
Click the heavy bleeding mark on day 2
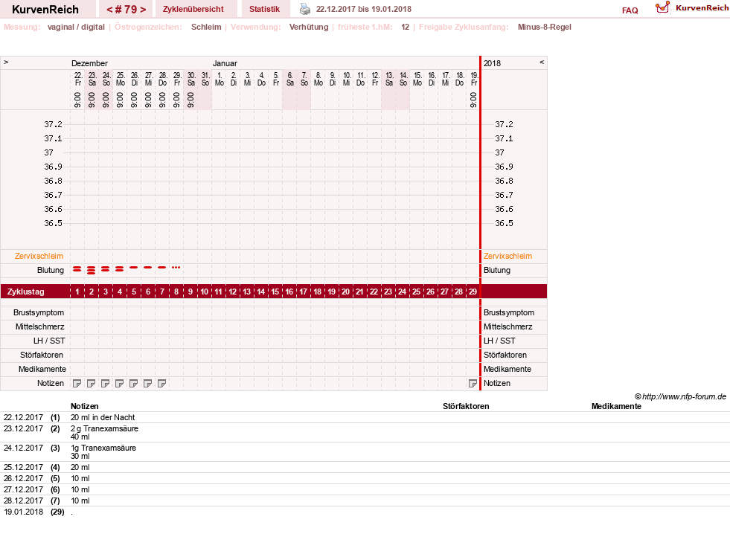pos(92,270)
